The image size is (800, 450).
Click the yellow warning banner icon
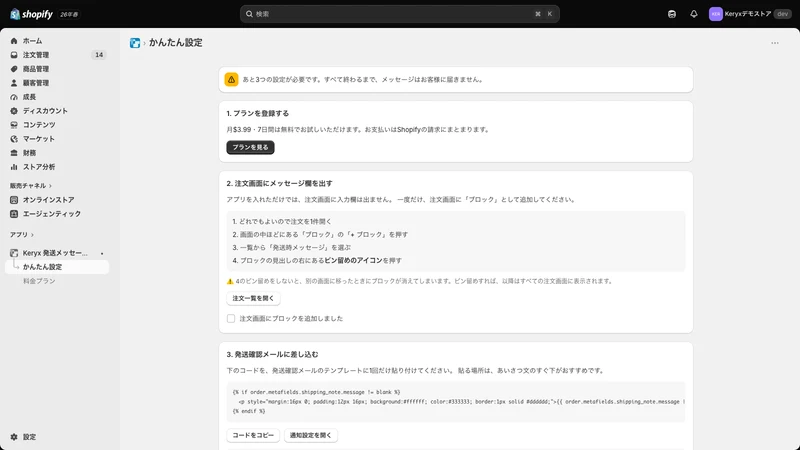pyautogui.click(x=231, y=80)
